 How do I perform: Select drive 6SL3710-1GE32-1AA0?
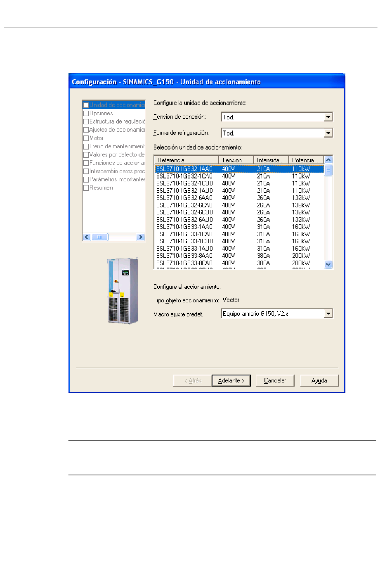(x=239, y=169)
